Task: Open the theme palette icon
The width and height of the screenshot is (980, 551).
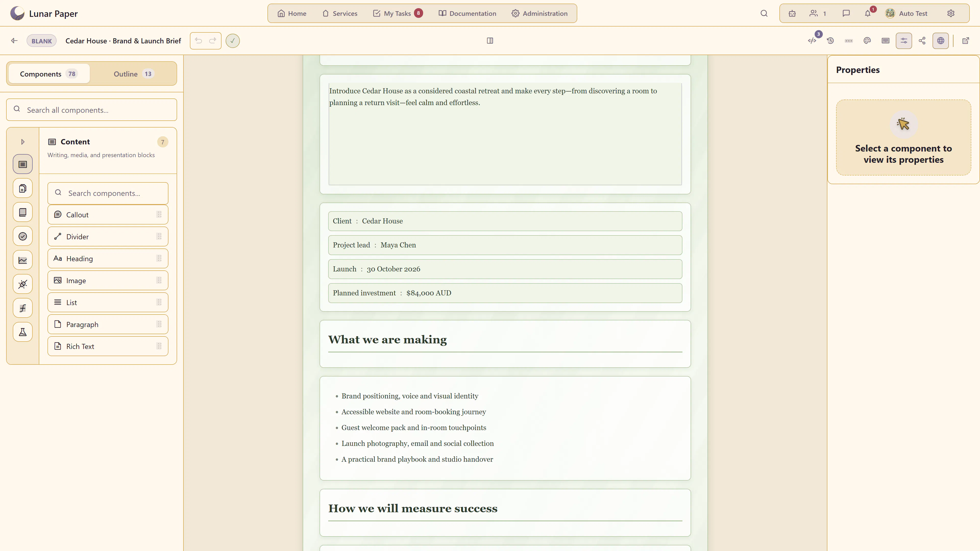Action: click(867, 41)
